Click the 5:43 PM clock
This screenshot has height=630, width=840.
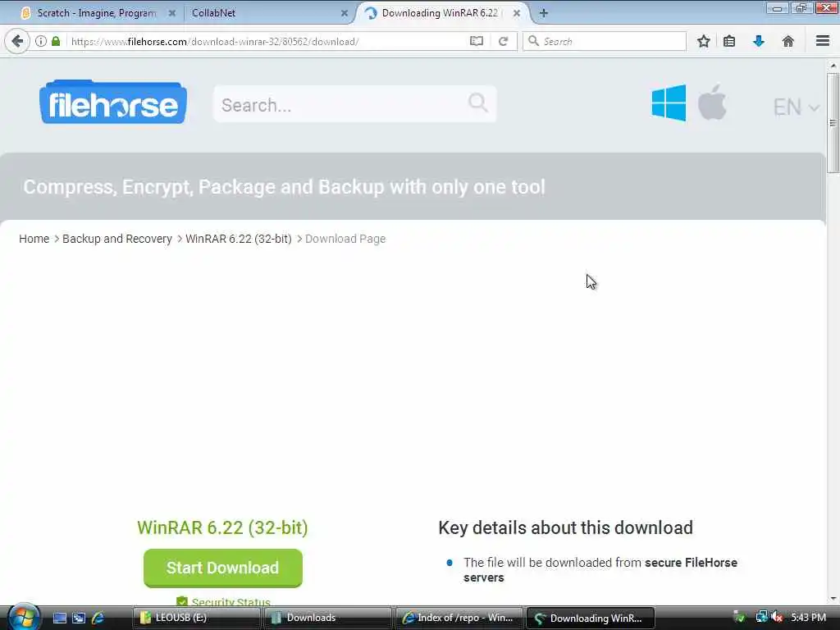[x=808, y=618]
